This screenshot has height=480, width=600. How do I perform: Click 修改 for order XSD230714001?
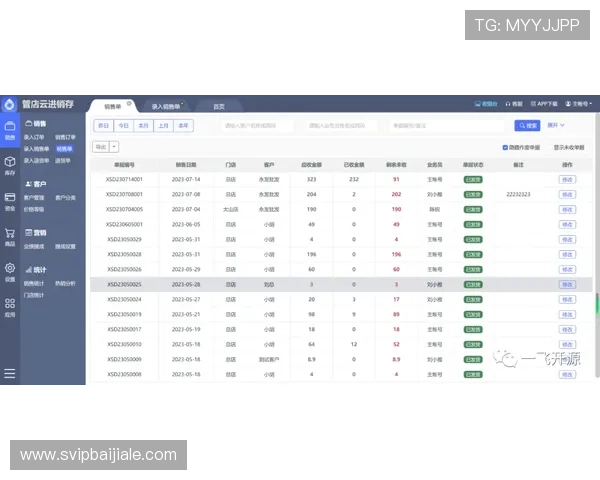(x=567, y=180)
